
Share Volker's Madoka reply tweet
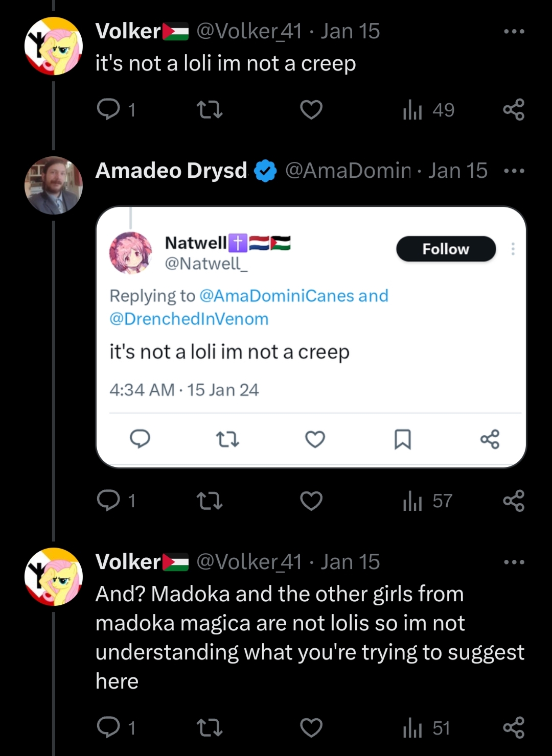point(514,727)
